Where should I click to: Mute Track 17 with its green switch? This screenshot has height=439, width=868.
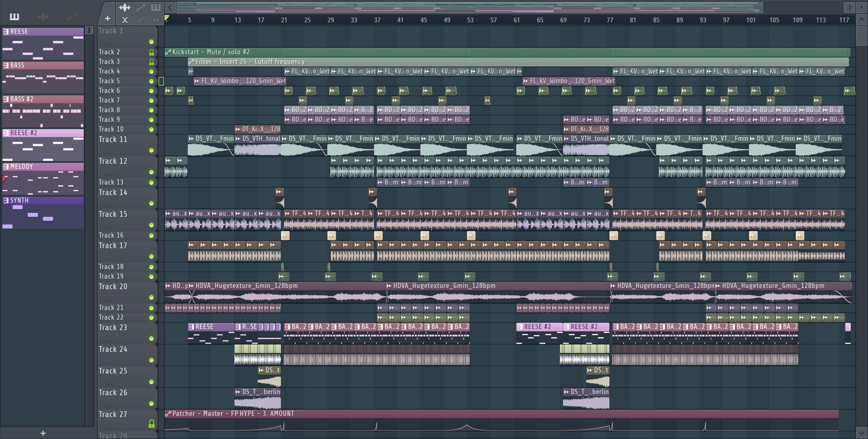[151, 256]
